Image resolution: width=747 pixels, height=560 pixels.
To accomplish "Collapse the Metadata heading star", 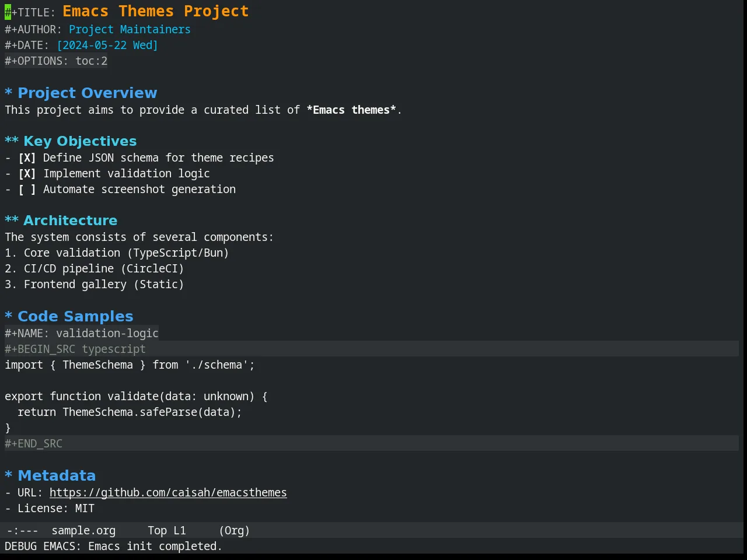I will 9,475.
